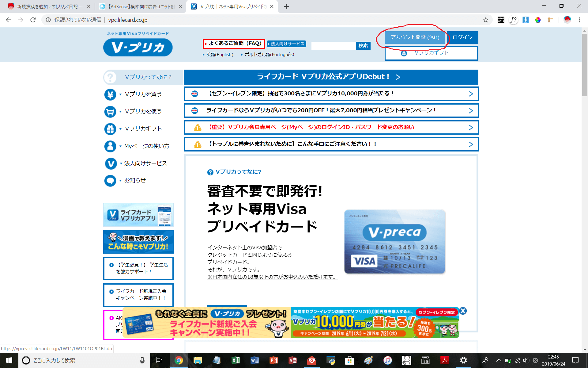
Task: Open the blue download extension icon
Action: pos(526,20)
